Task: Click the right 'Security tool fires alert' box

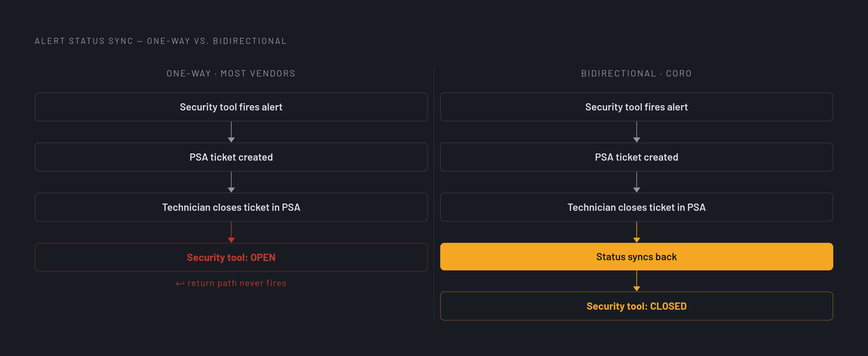Action: click(637, 107)
